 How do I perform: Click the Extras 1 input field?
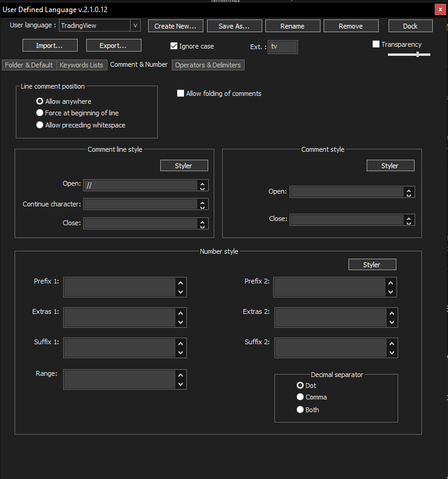120,318
